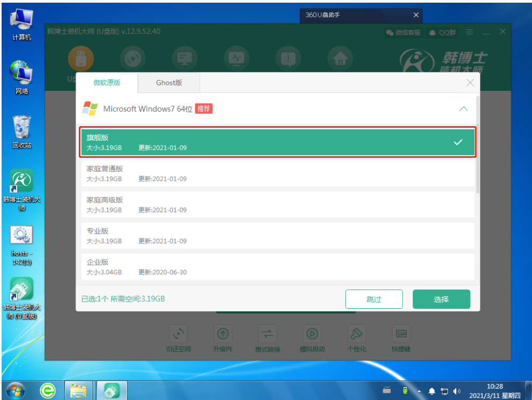Open File Explorer on the taskbar
The height and width of the screenshot is (400, 532).
78,390
